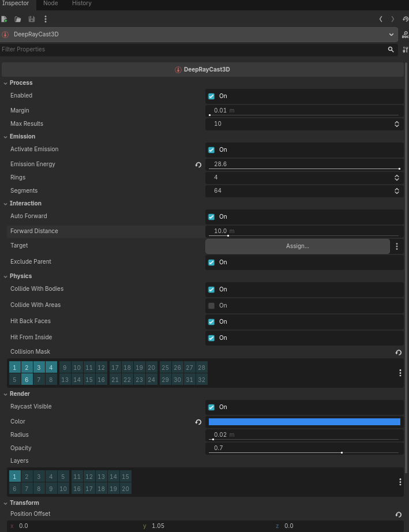Image resolution: width=409 pixels, height=532 pixels.
Task: Turn off Hit Back Faces
Action: tap(211, 321)
